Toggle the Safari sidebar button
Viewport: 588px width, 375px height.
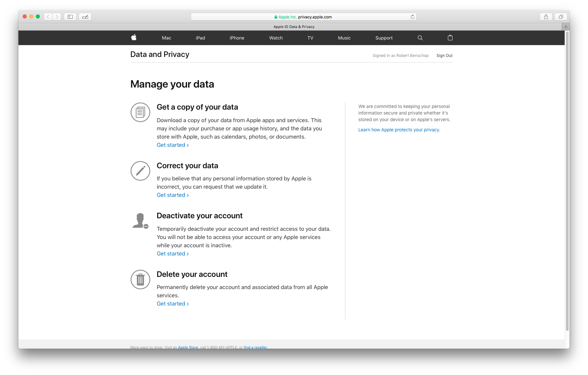pos(70,17)
